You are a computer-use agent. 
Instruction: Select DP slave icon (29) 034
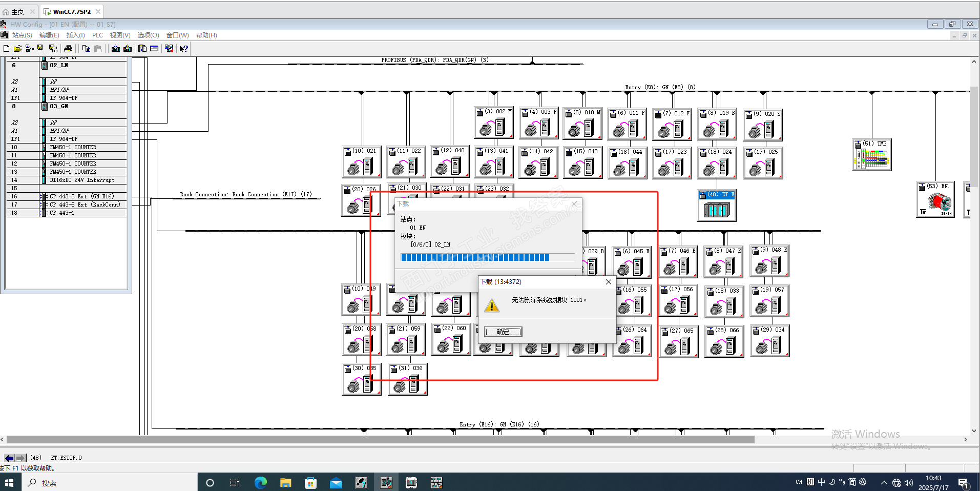pyautogui.click(x=769, y=341)
